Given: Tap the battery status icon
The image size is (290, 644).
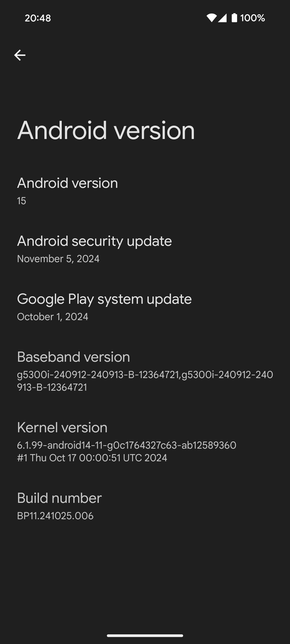Looking at the screenshot, I should pyautogui.click(x=234, y=18).
